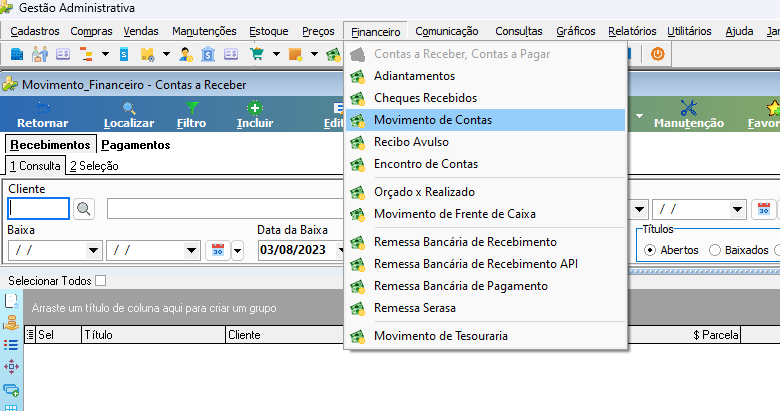Image resolution: width=780 pixels, height=411 pixels.
Task: Open the Vendas menu
Action: (x=141, y=31)
